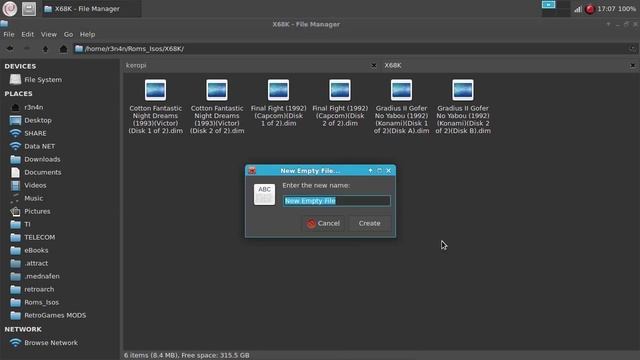640x360 pixels.
Task: Click the red tray indicator icon
Action: 590,9
